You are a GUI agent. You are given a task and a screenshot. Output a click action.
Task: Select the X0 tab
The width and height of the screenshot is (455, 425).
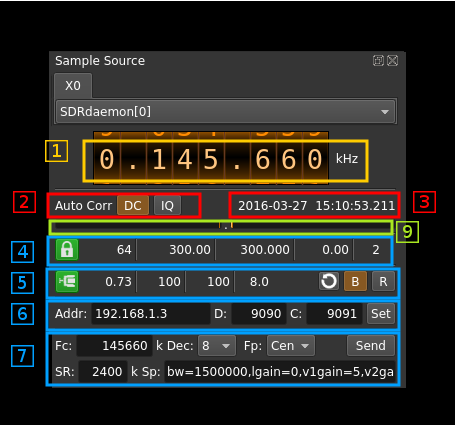pyautogui.click(x=73, y=86)
